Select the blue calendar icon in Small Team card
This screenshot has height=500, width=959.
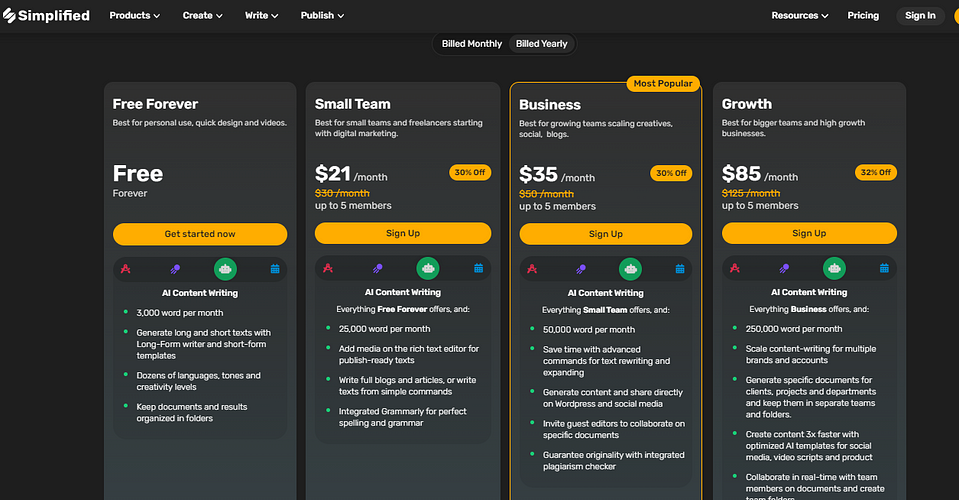(x=479, y=268)
